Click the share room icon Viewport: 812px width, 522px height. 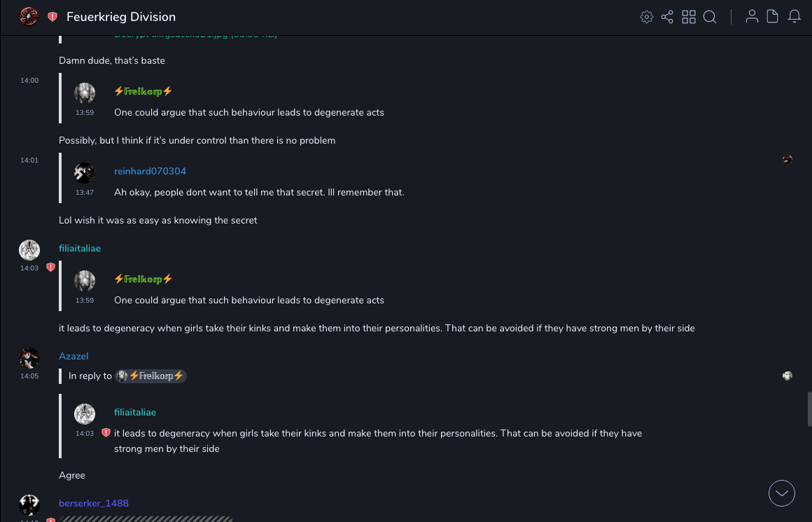click(667, 17)
